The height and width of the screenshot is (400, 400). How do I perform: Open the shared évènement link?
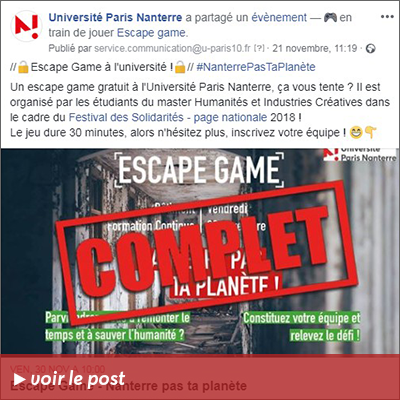[279, 17]
